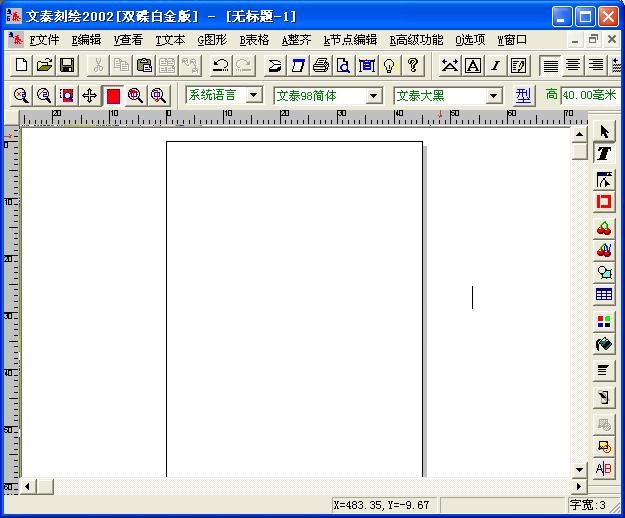Open the E编辑 menu
625x518 pixels.
pos(86,40)
